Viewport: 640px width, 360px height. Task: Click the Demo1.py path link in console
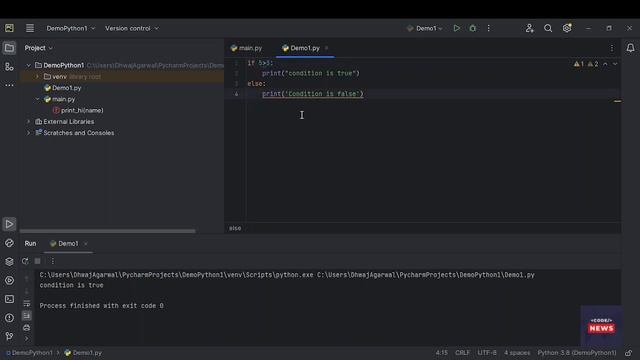point(426,275)
